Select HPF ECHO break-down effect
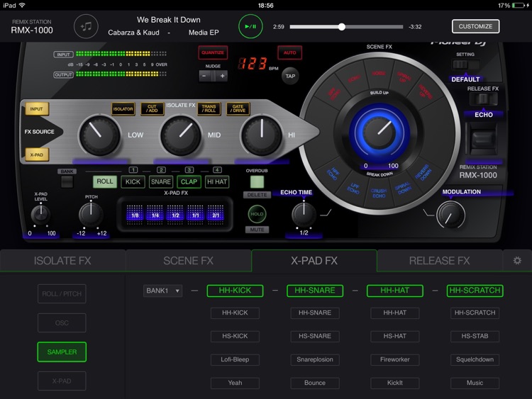The image size is (532, 399). (x=333, y=174)
